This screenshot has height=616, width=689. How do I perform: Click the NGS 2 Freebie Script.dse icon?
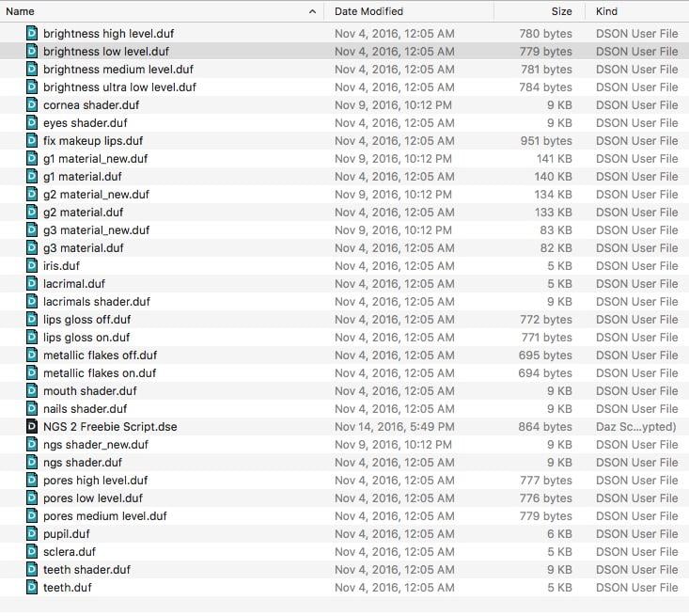[32, 427]
